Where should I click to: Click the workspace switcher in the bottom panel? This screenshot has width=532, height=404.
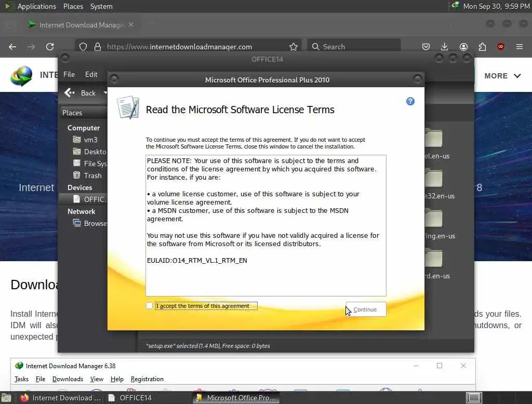coord(474,398)
